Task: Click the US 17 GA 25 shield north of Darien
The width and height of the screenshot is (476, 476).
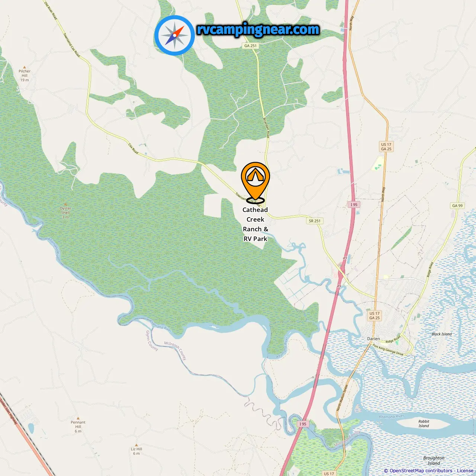Action: pos(374,316)
